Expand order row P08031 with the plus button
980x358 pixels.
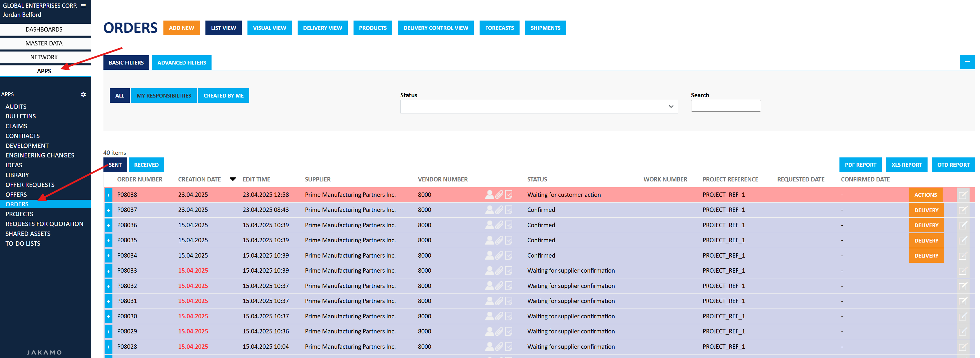point(108,301)
